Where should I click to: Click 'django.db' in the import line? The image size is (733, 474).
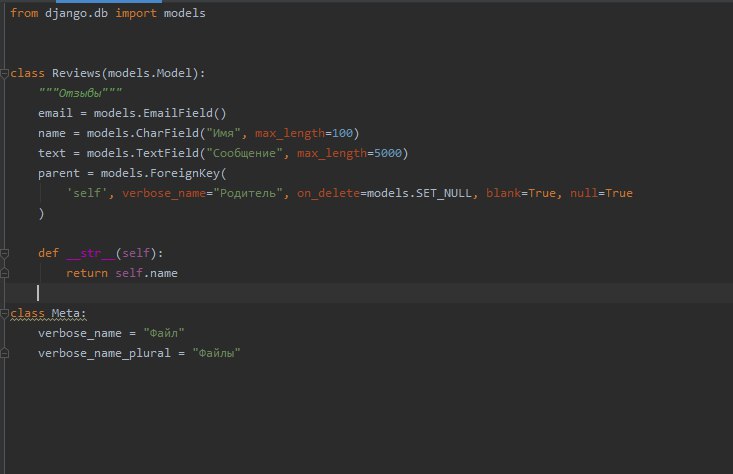coord(76,13)
